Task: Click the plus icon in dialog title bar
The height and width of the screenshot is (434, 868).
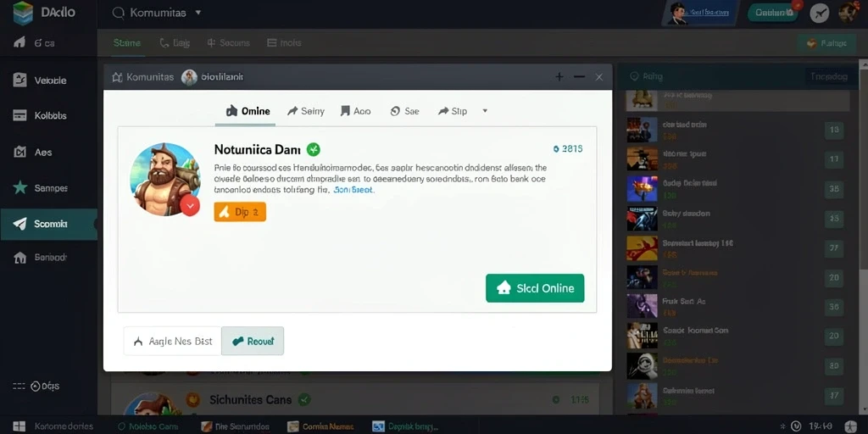Action: coord(559,77)
